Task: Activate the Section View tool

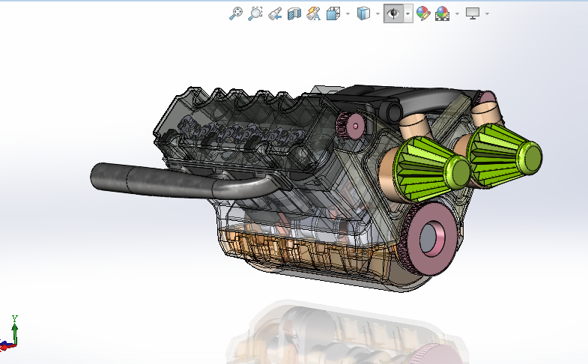Action: pyautogui.click(x=294, y=14)
